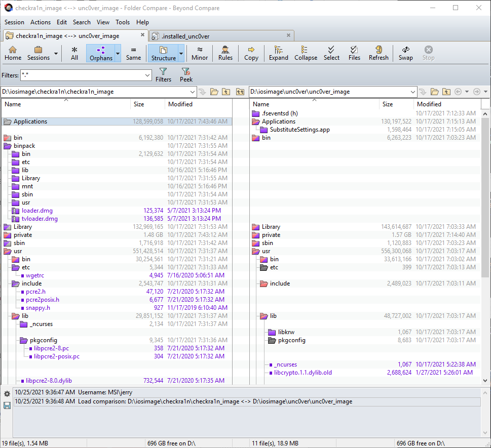Save log with floppy disk icon
Screen dimensions: 491x448
click(x=7, y=406)
